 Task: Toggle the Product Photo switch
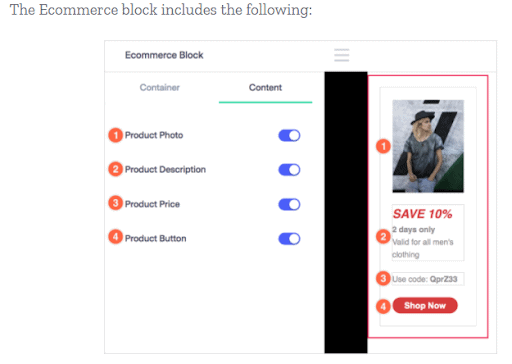coord(289,136)
